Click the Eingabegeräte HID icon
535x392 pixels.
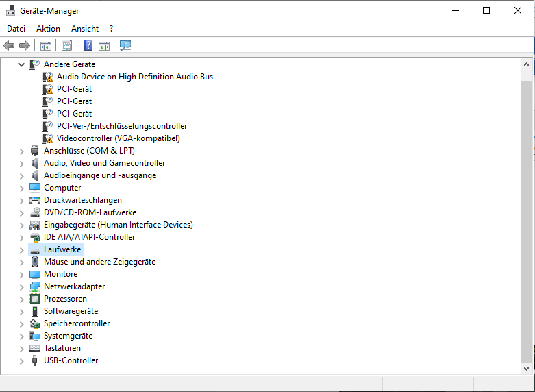[34, 225]
